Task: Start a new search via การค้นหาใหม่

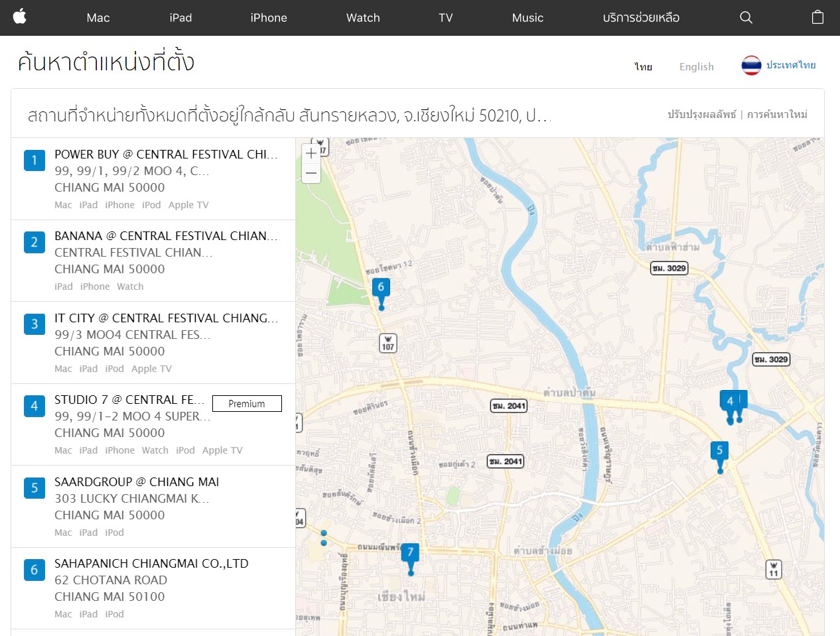Action: click(777, 115)
